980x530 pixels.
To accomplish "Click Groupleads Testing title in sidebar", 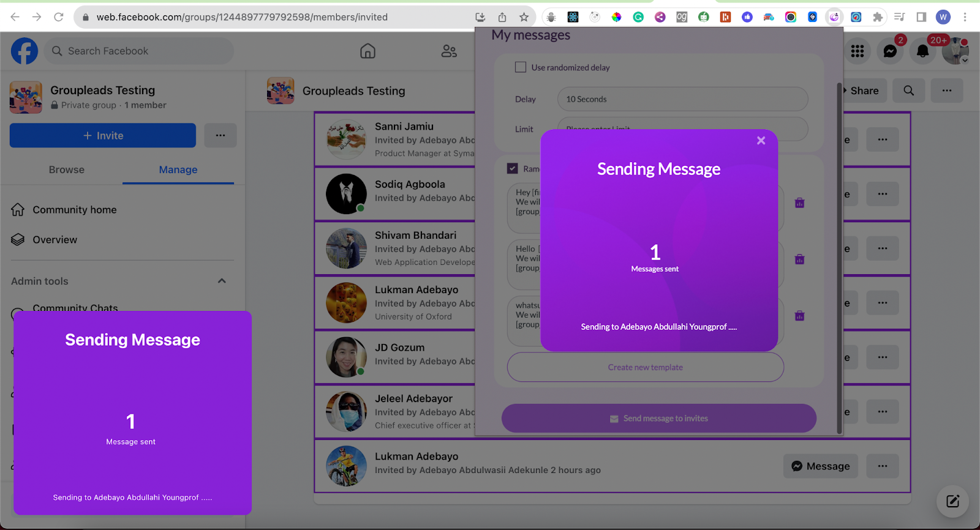I will (102, 90).
